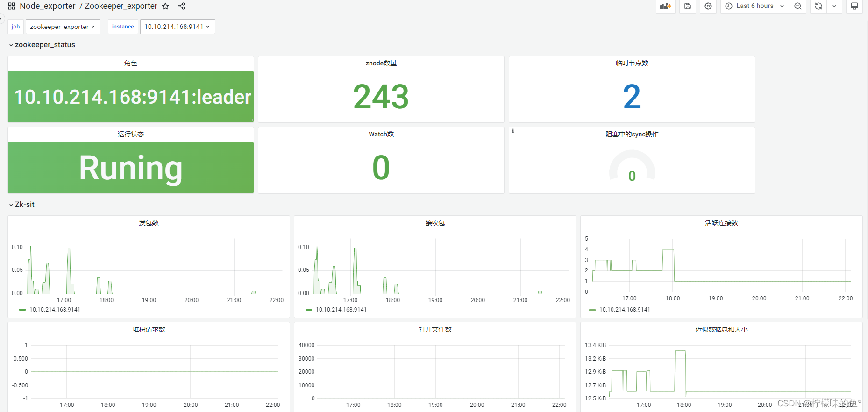This screenshot has height=412, width=868.
Task: Open the 发包数 panel title menu
Action: (149, 223)
